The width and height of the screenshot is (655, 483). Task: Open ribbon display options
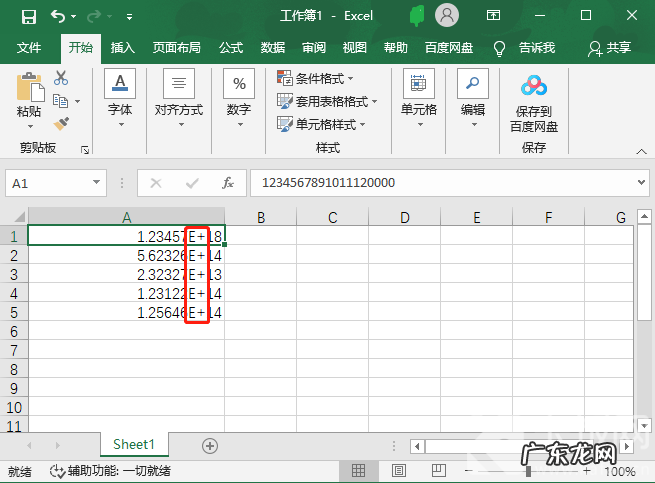493,15
